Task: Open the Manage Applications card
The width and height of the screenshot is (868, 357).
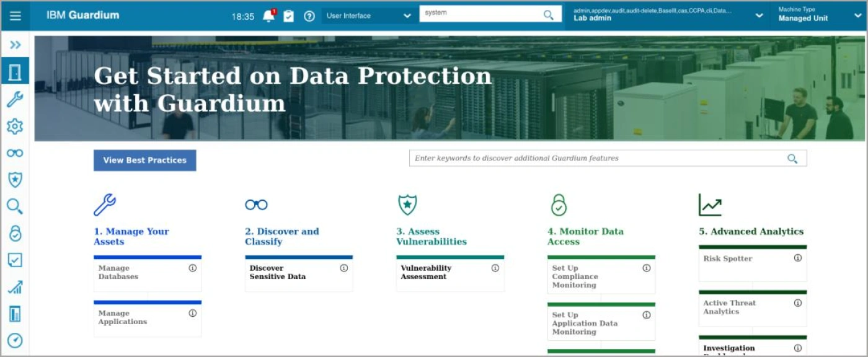Action: coord(148,319)
